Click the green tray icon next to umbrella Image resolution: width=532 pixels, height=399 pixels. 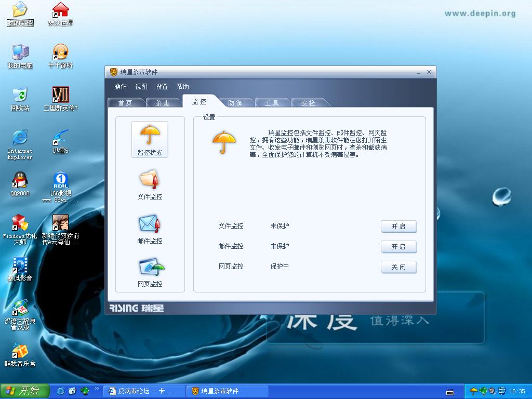[483, 391]
